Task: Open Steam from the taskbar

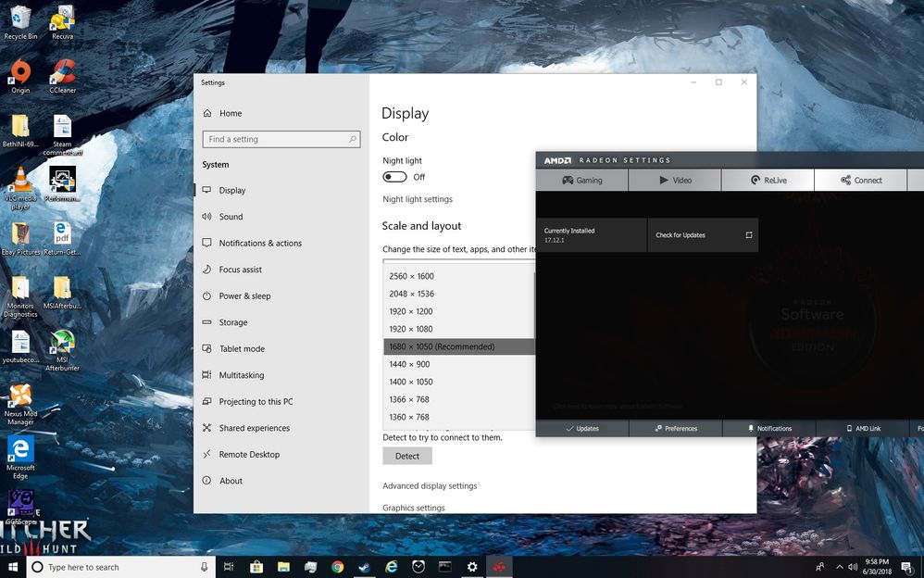Action: point(364,567)
